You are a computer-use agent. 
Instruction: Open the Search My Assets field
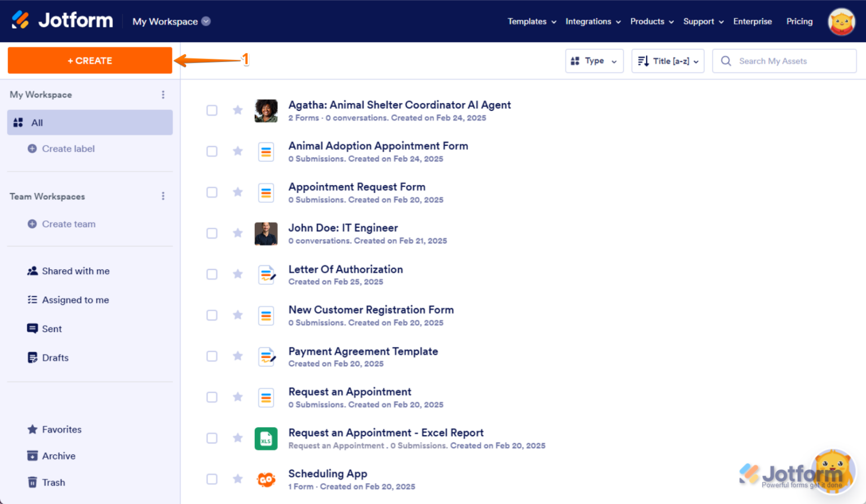[784, 60]
